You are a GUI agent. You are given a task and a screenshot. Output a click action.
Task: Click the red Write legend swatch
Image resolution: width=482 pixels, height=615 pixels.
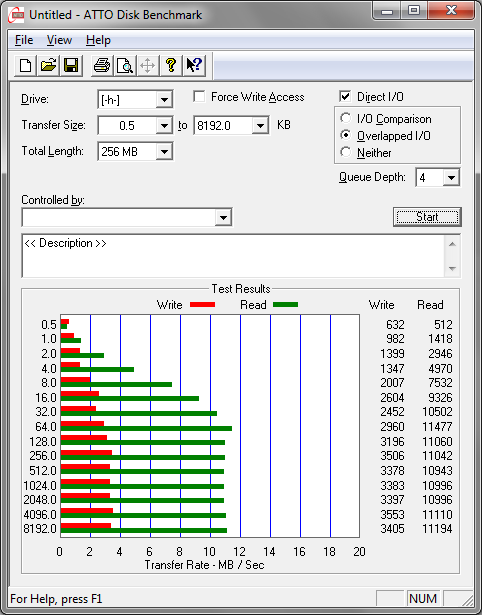(x=202, y=304)
